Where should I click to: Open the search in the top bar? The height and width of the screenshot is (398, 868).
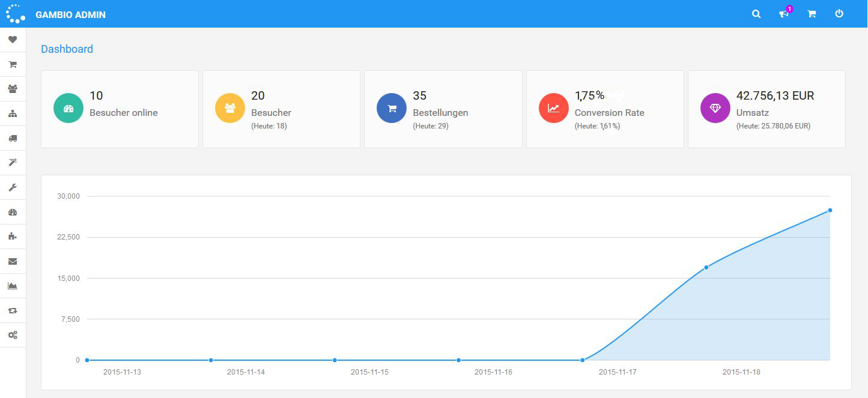click(756, 13)
